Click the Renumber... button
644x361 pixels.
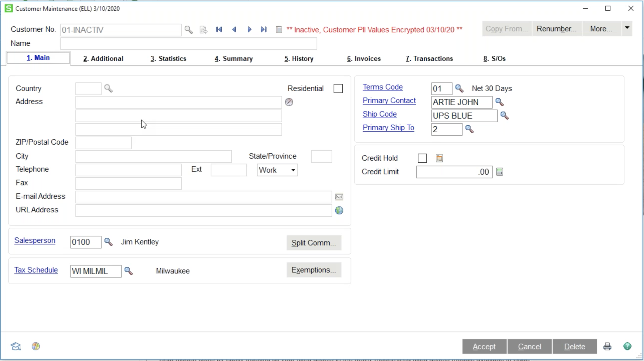coord(557,29)
